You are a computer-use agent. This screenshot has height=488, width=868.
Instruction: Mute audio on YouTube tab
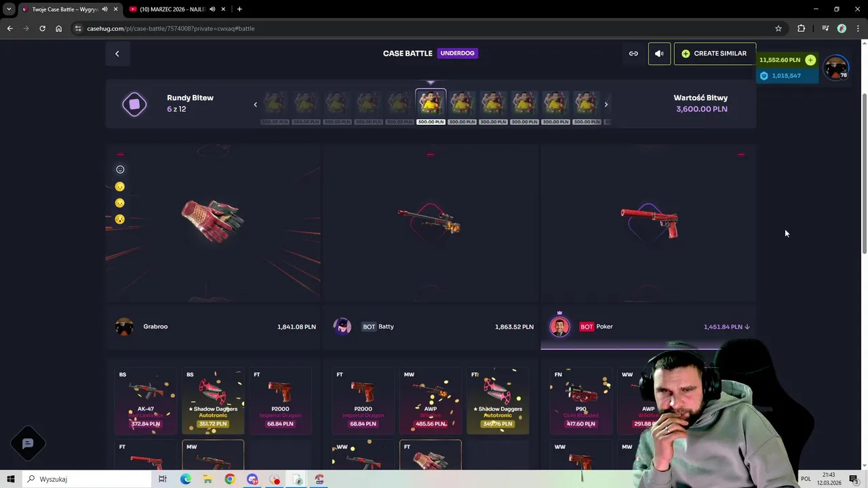212,9
